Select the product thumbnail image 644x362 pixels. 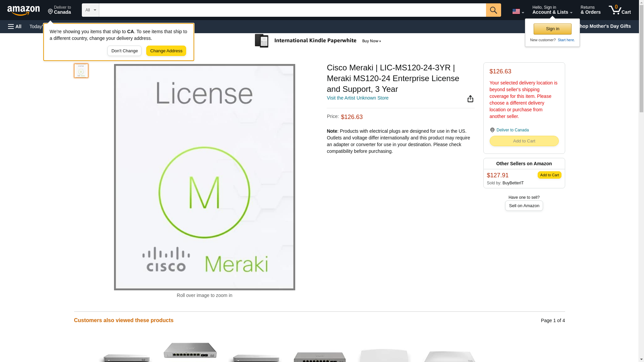click(x=81, y=71)
